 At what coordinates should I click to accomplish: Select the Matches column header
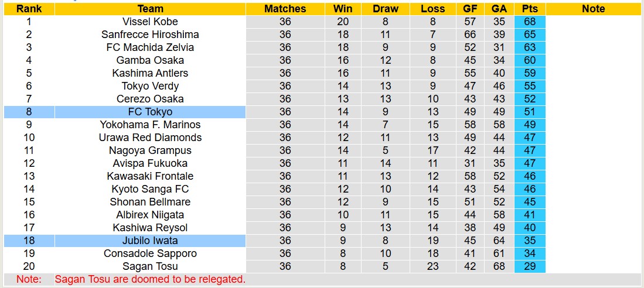(x=285, y=9)
